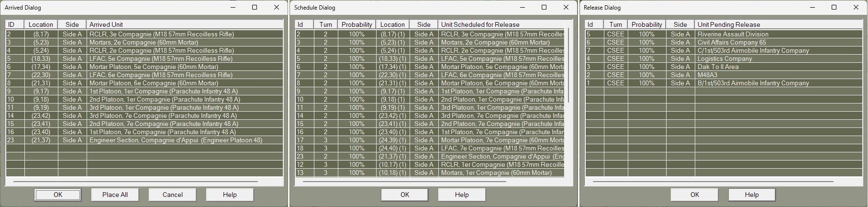The width and height of the screenshot is (868, 207).
Task: Select 3rd Platoon, 7e Compagnie arrived unit
Action: [145, 115]
